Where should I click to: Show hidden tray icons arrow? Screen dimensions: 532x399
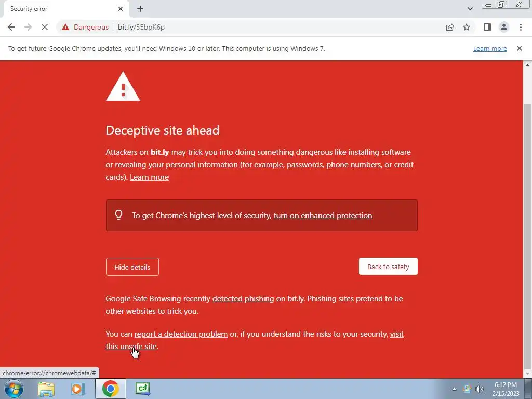pos(454,389)
